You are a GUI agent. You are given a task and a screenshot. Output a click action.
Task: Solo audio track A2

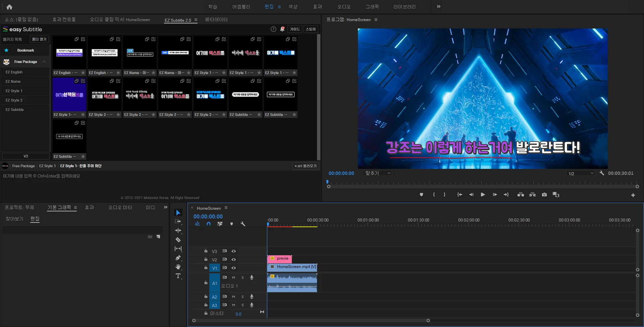click(243, 297)
